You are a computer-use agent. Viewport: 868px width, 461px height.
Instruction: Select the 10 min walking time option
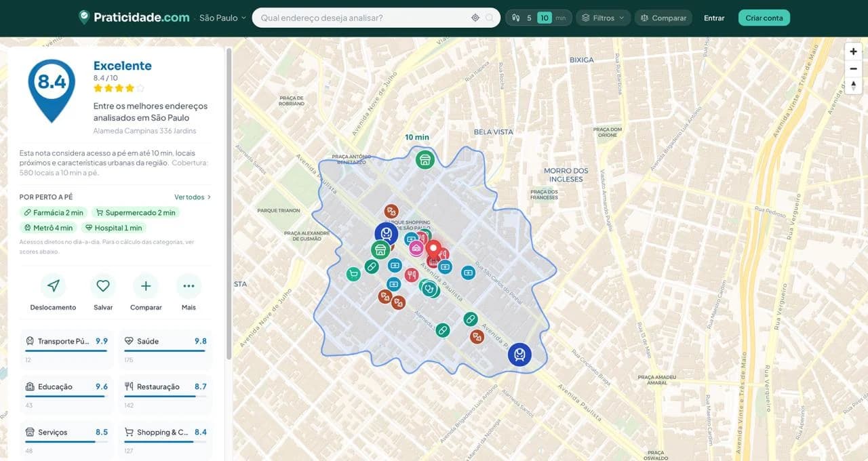[544, 18]
